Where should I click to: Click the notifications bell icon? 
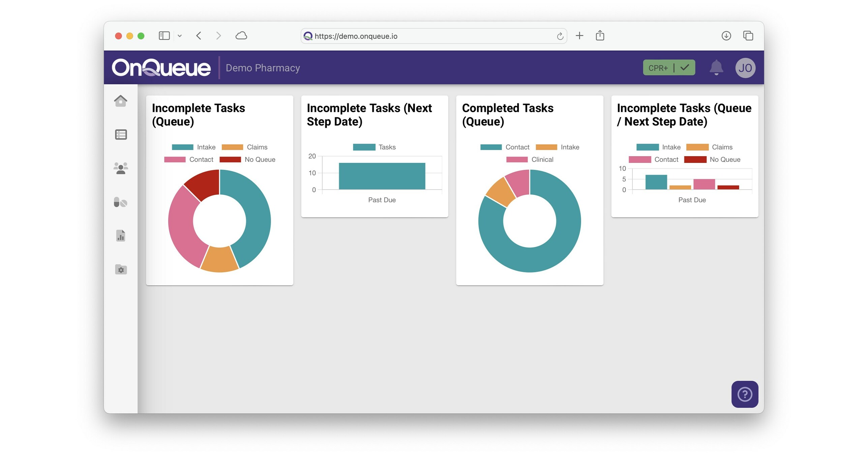(x=717, y=67)
